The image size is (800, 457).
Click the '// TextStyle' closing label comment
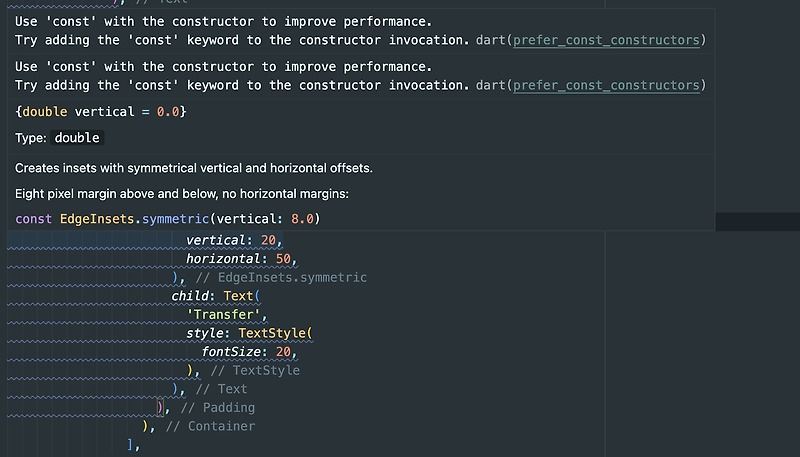tap(255, 370)
